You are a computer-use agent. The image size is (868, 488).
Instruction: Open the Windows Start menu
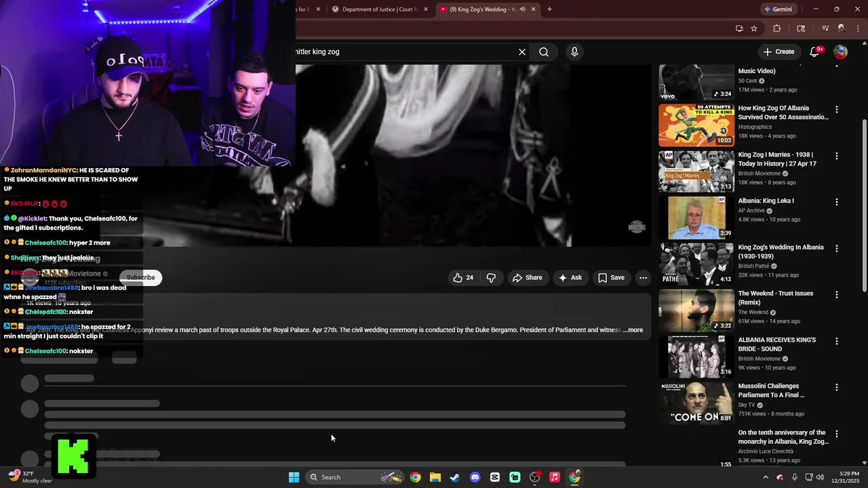coord(294,477)
